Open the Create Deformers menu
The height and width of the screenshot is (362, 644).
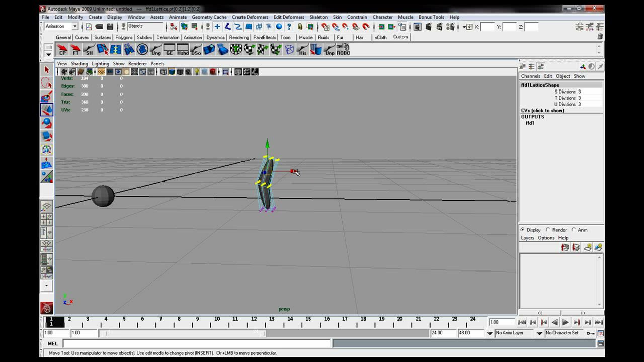pos(250,17)
